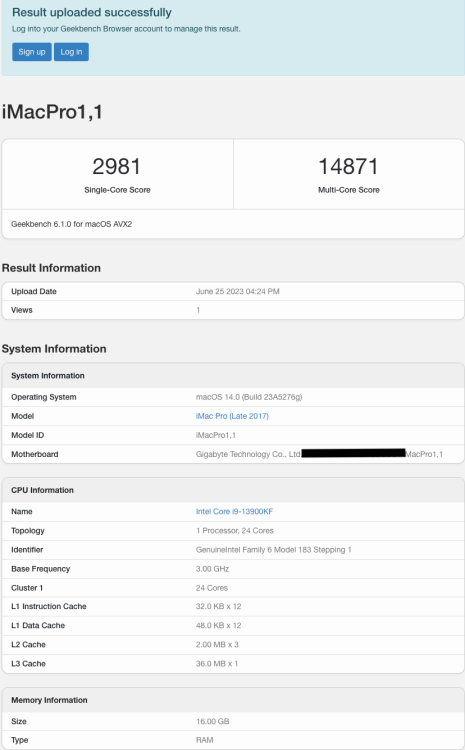Image resolution: width=465 pixels, height=750 pixels.
Task: Click the Single-Core Score label
Action: (x=117, y=190)
